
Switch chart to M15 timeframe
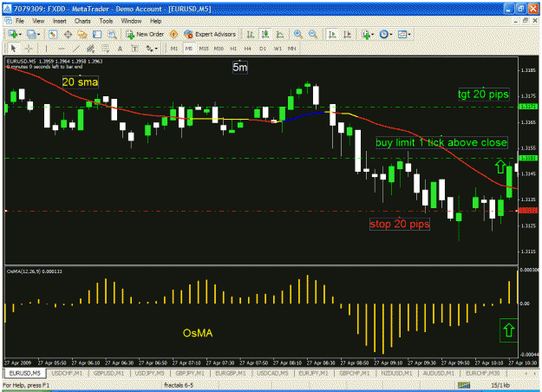[204, 49]
